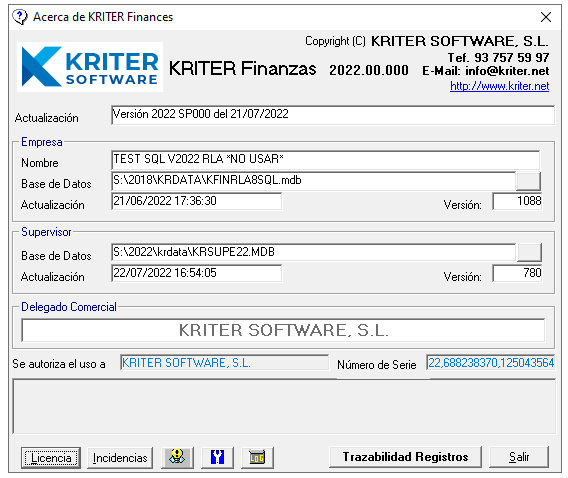Select the Supervisor Versión field showing 780
568x478 pixels.
(x=517, y=273)
